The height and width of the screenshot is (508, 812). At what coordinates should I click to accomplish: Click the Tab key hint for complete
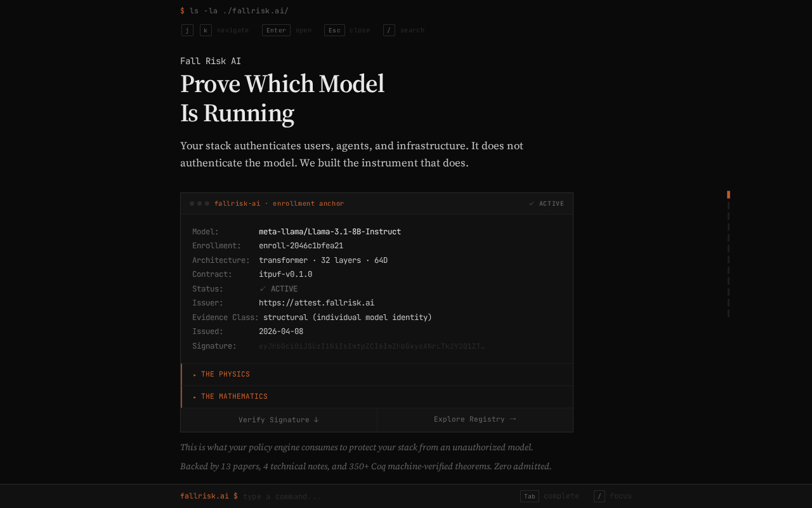(530, 496)
